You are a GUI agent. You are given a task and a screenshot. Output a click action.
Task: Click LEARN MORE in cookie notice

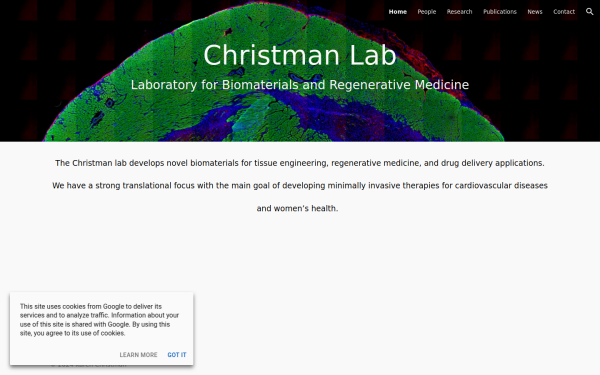click(x=138, y=355)
